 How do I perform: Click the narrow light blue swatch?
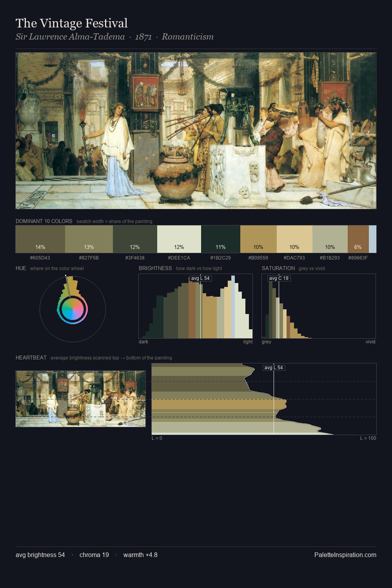coord(372,239)
